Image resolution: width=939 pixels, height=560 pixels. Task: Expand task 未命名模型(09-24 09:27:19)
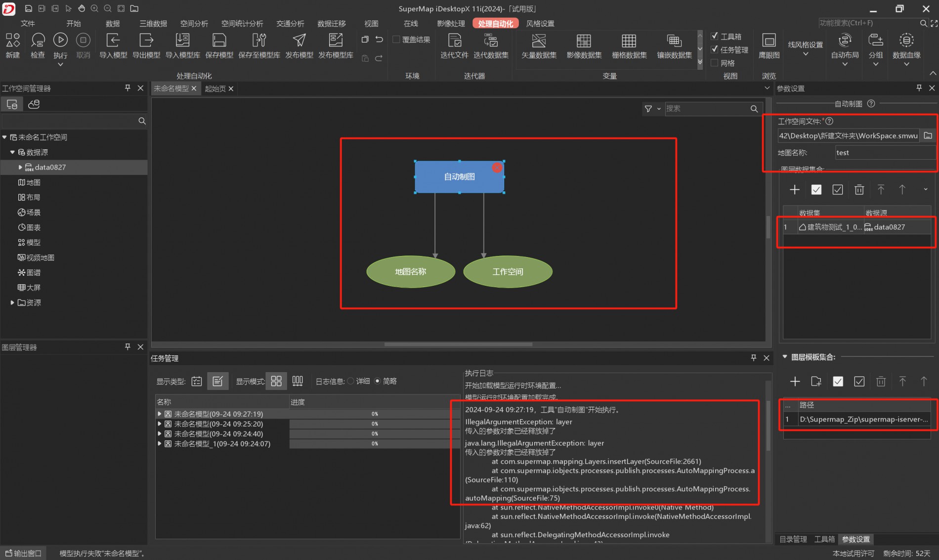pyautogui.click(x=160, y=414)
